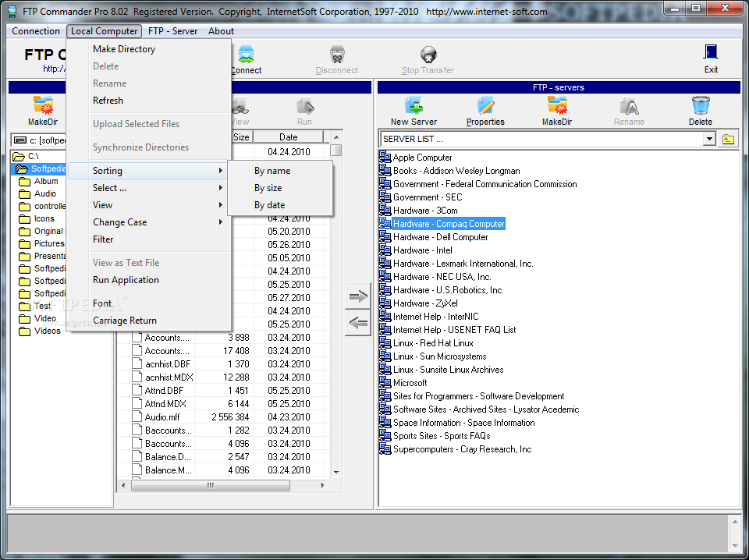Image resolution: width=749 pixels, height=560 pixels.
Task: Select Hardware - Intel server
Action: pos(423,250)
